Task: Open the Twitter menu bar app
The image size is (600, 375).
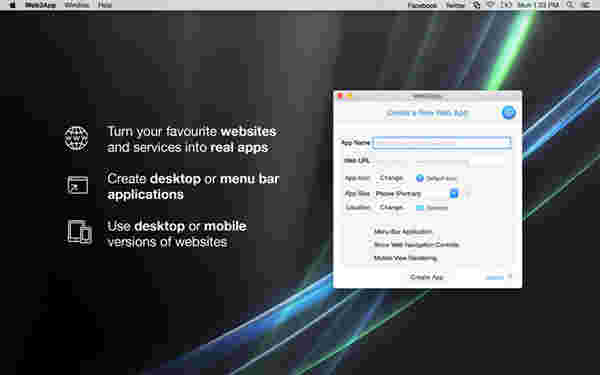Action: tap(455, 5)
